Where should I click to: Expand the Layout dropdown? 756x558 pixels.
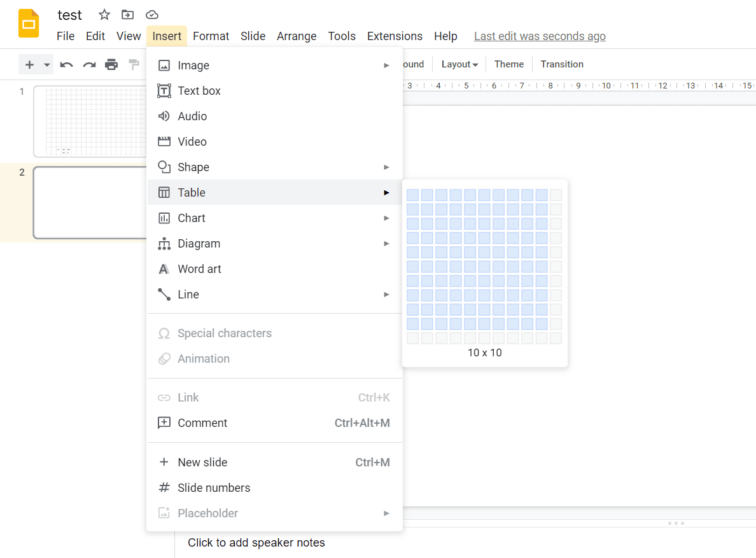coord(459,64)
